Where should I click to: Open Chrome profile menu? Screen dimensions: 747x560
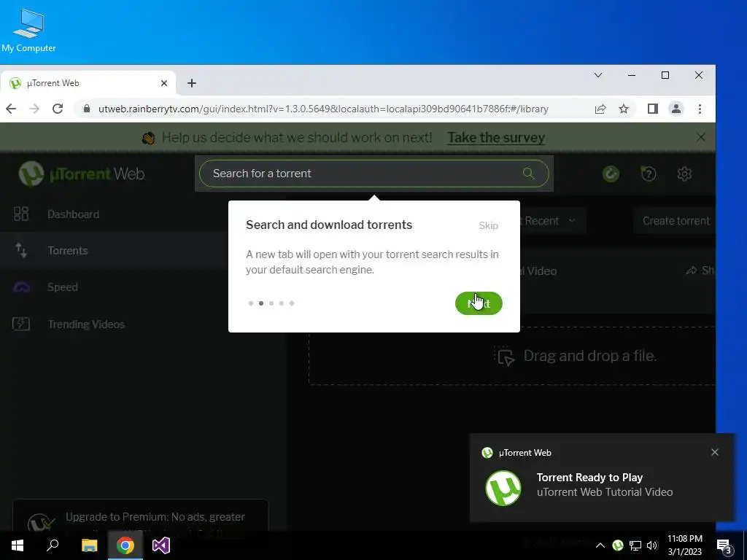click(x=676, y=109)
